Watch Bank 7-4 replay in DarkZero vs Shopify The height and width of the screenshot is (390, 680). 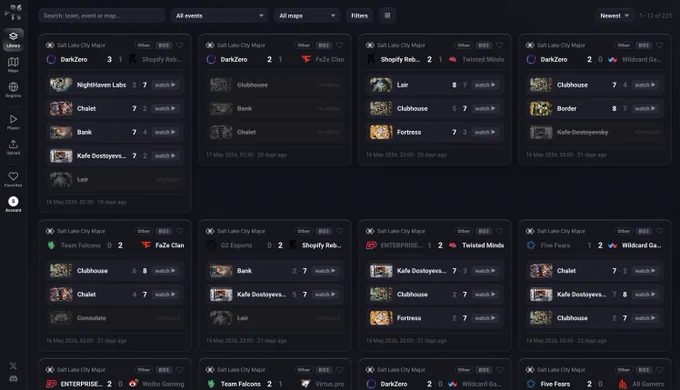(x=165, y=132)
